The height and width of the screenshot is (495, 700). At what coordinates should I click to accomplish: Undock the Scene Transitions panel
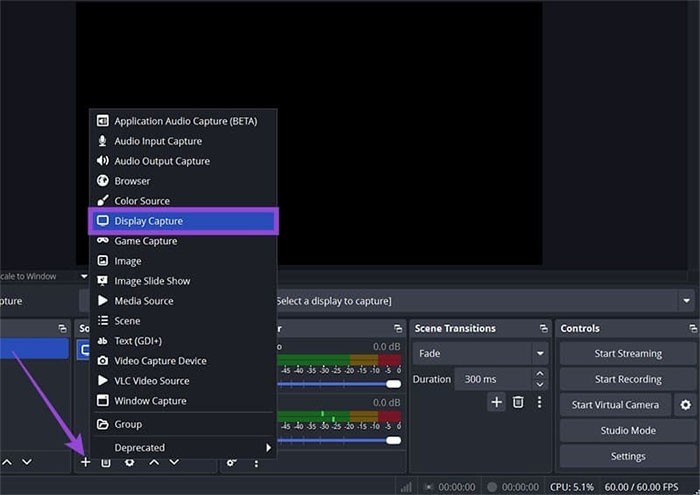tap(543, 328)
